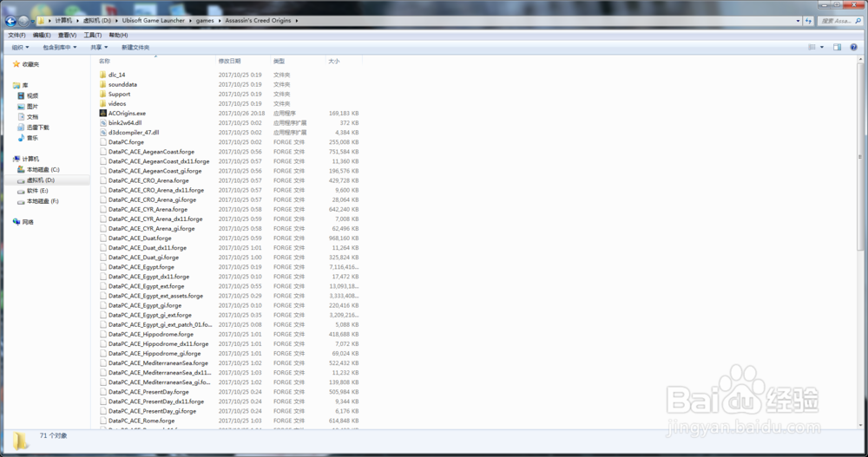Select DataPC_ACE_MediterraneanSea.forge file

click(x=158, y=363)
